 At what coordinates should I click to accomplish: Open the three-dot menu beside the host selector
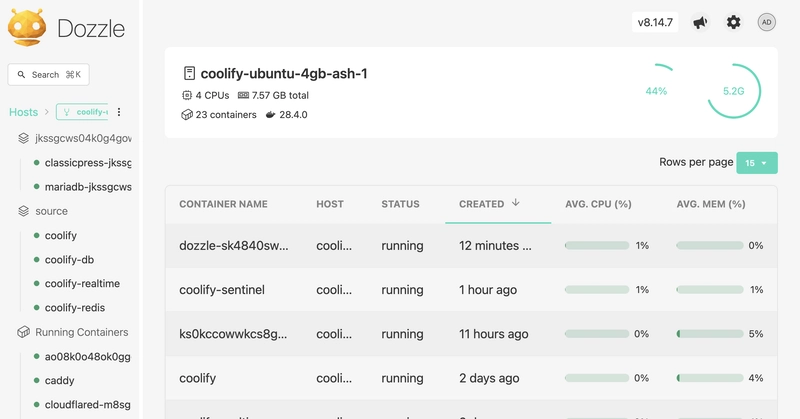click(x=120, y=112)
